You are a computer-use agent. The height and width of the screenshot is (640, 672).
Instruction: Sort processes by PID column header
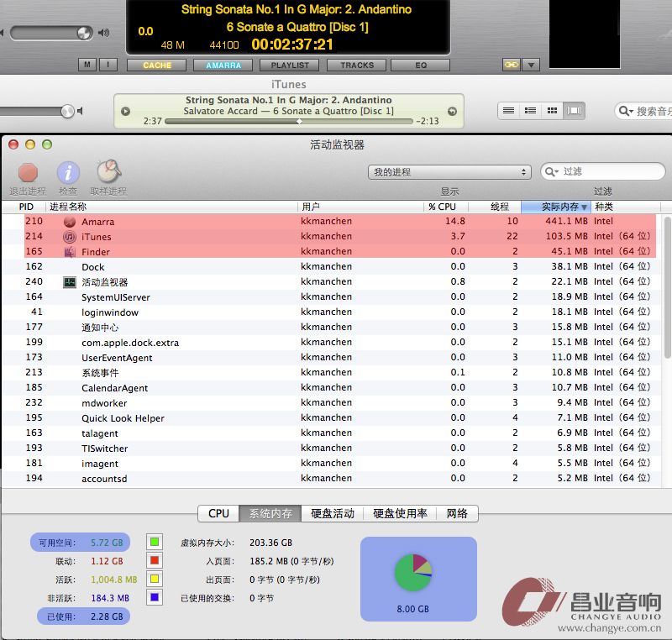click(26, 207)
